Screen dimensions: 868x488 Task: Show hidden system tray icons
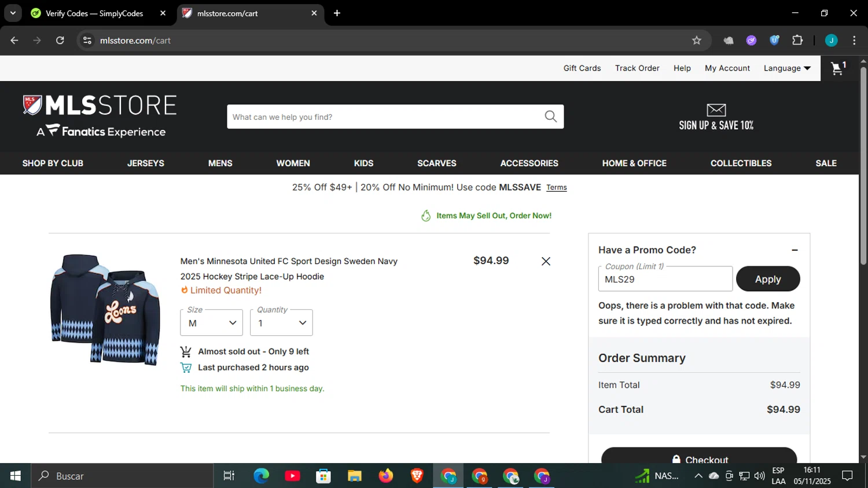(698, 476)
